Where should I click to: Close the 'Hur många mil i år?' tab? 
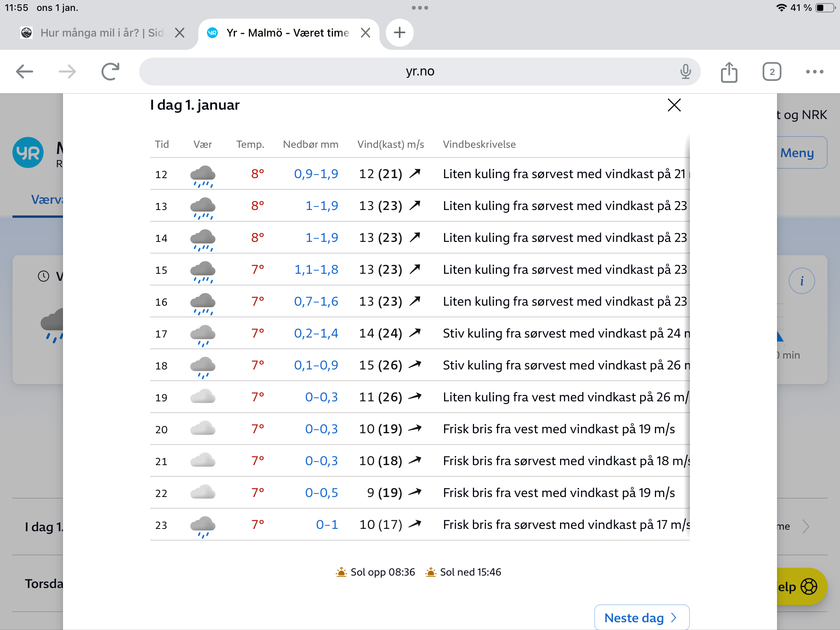coord(180,33)
